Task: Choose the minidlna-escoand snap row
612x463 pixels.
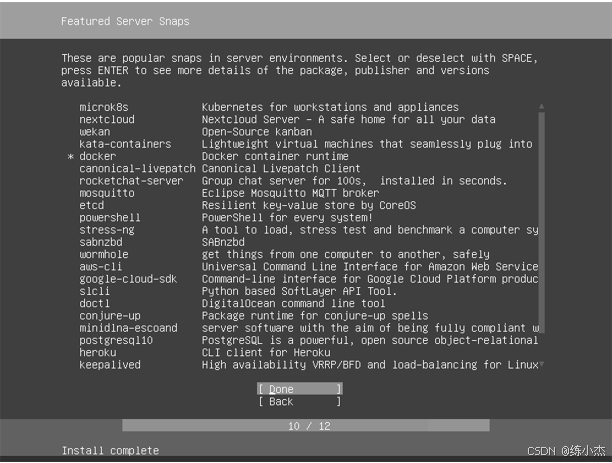Action: point(303,328)
